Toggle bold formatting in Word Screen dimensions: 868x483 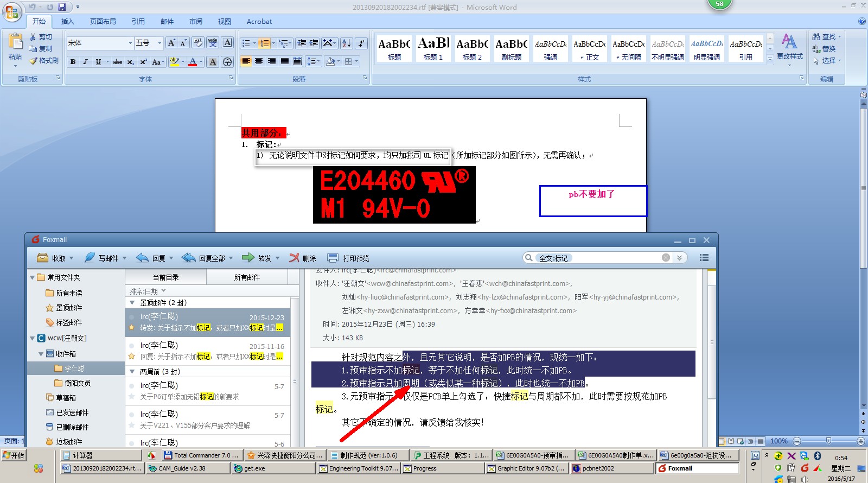click(x=73, y=62)
